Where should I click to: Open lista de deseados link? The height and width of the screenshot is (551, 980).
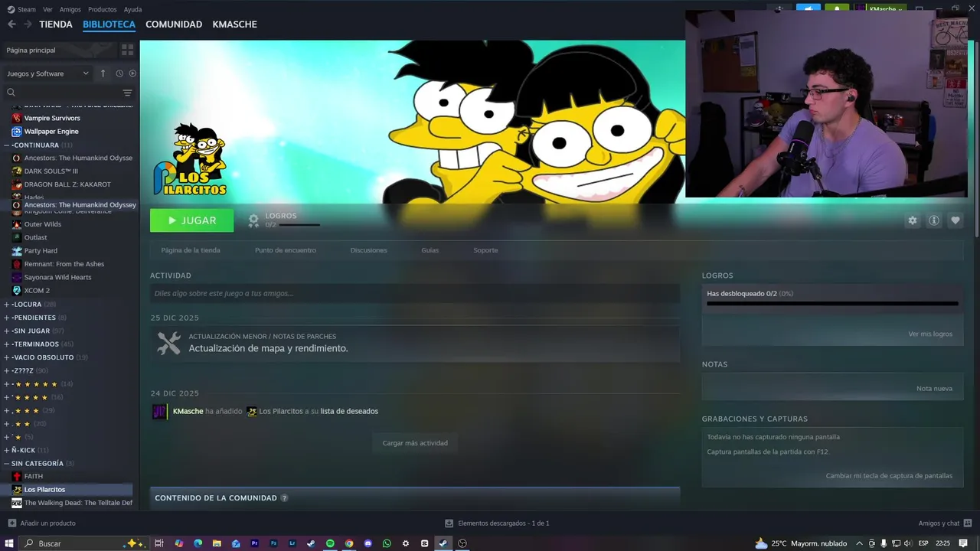[349, 411]
